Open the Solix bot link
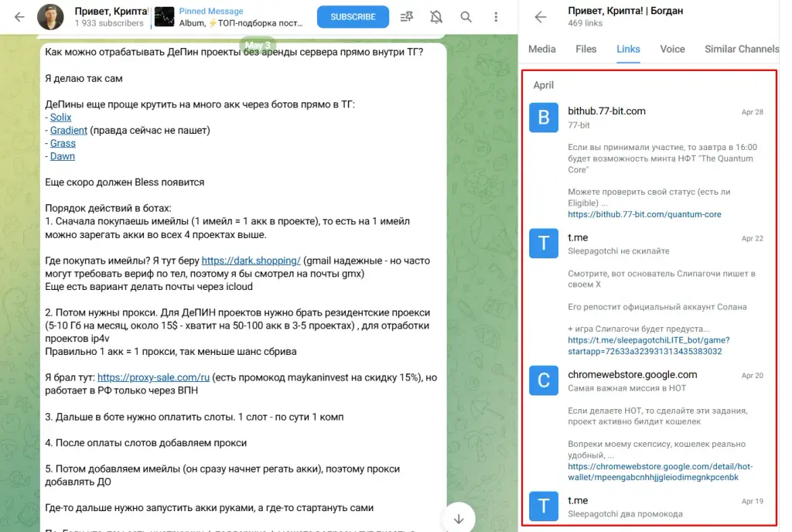Viewport: 792px width, 532px height. point(60,117)
